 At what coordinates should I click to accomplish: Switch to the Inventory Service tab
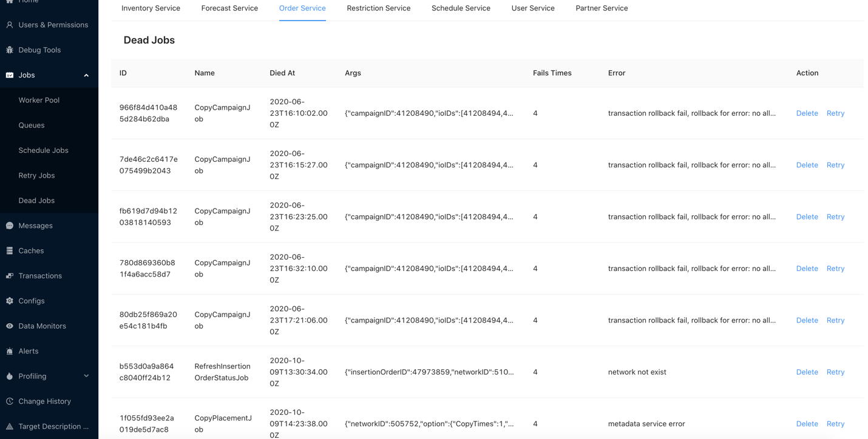(x=151, y=8)
